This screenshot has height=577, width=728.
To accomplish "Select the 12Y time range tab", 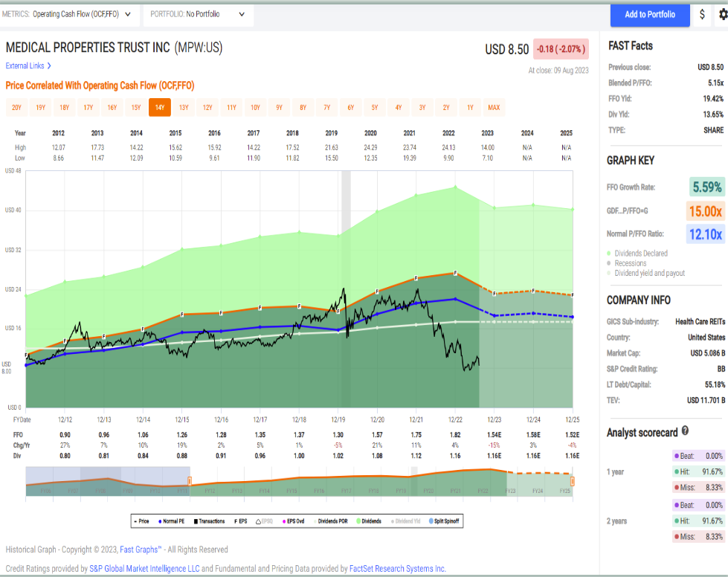I will 207,107.
